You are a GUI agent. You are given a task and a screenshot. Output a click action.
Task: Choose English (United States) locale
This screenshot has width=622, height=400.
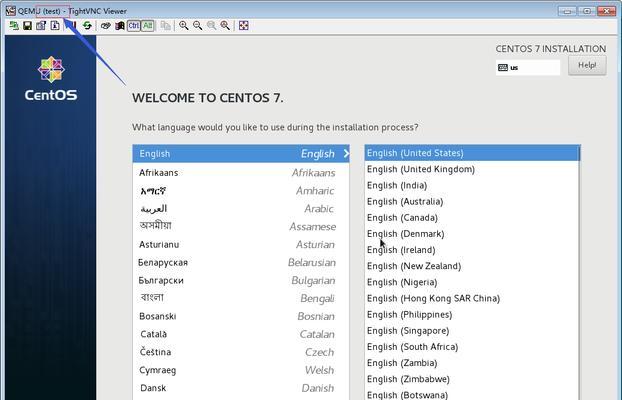(x=472, y=153)
